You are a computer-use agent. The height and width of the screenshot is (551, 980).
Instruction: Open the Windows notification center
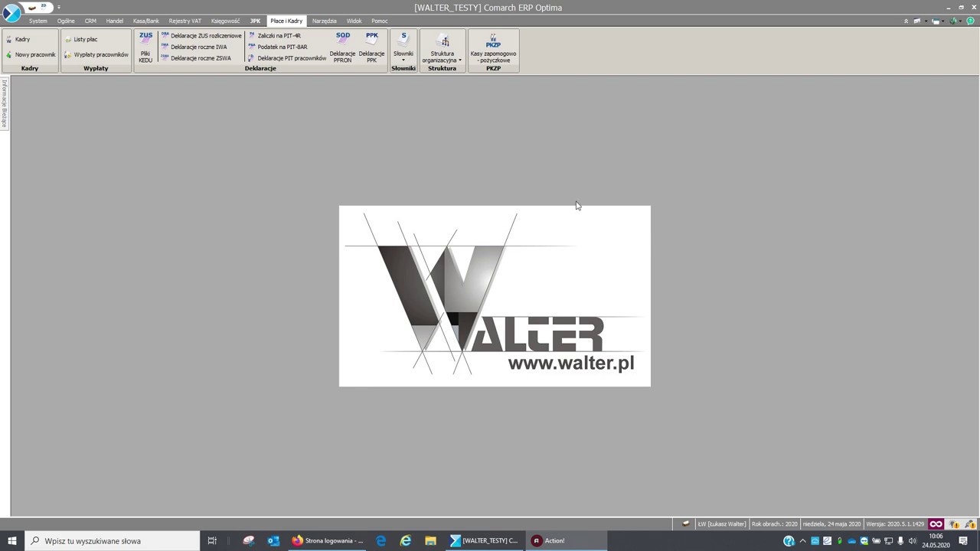pos(963,541)
